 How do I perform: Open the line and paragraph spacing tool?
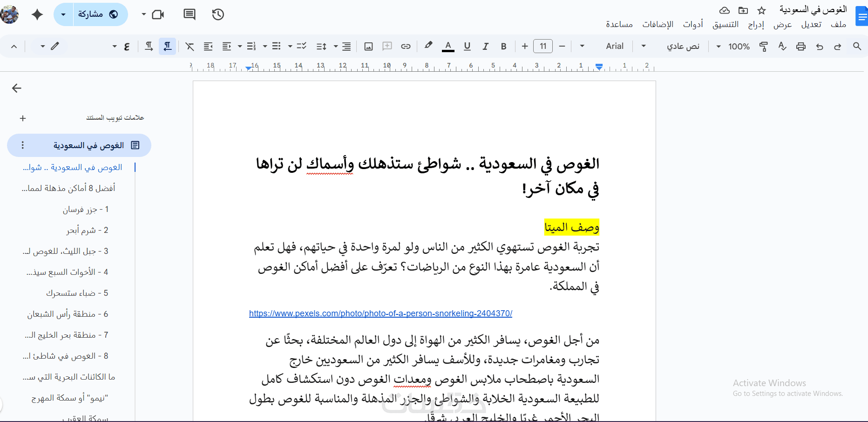[321, 46]
